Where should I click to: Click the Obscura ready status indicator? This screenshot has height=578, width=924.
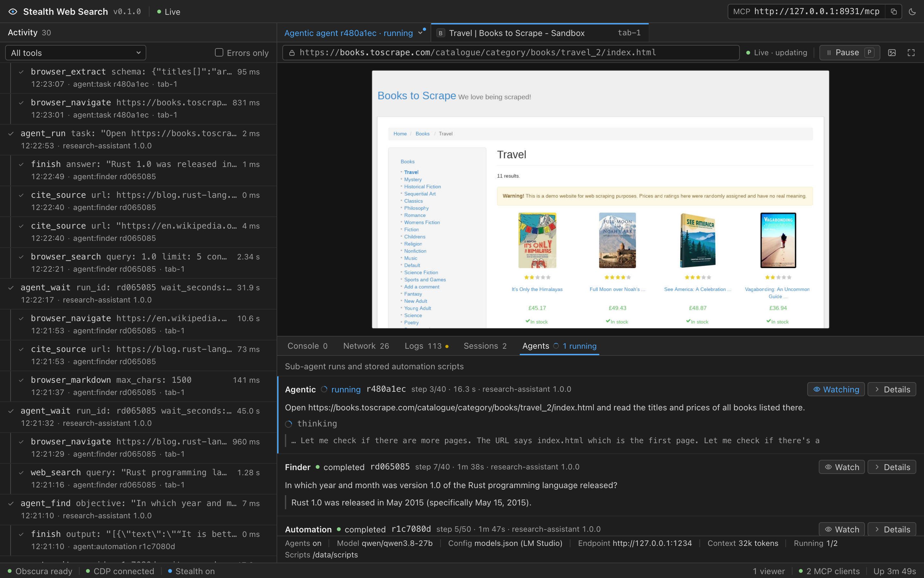40,571
